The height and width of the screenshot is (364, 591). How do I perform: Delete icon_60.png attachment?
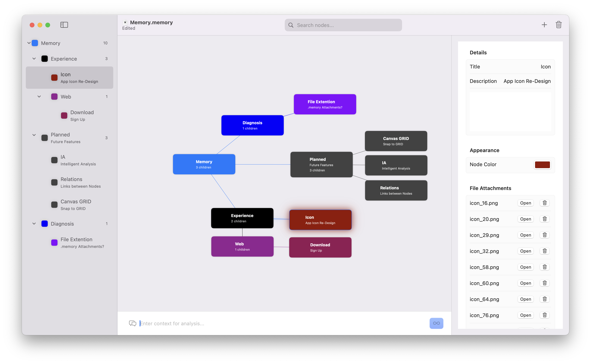point(544,283)
